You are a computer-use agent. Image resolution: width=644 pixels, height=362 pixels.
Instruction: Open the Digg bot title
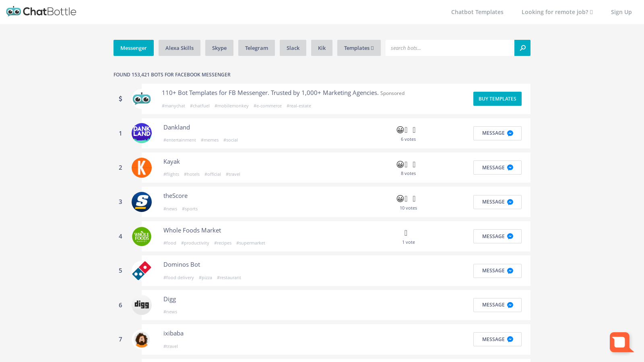pos(169,299)
